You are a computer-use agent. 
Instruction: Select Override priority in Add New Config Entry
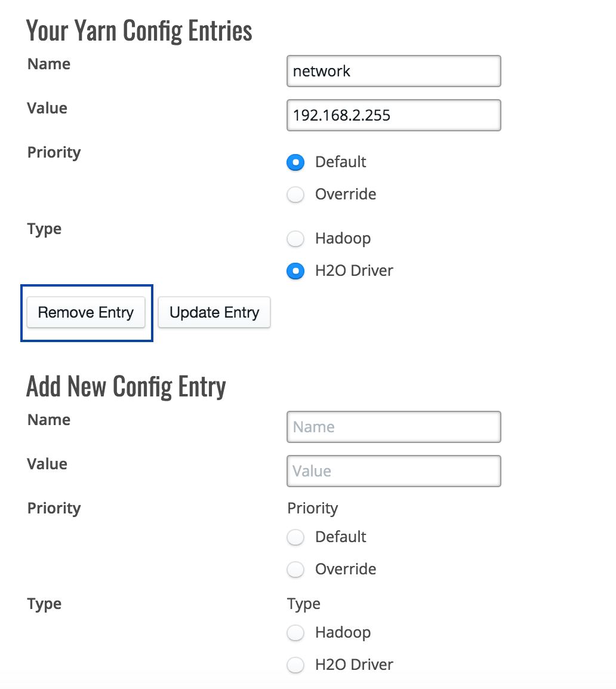coord(295,570)
